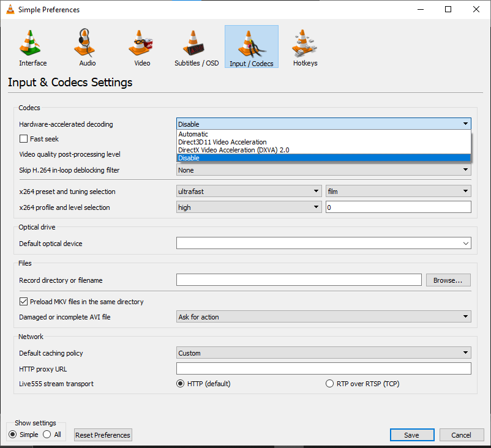Image resolution: width=491 pixels, height=448 pixels.
Task: Collapse the Hardware-accelerated decoding dropdown
Action: coord(323,124)
